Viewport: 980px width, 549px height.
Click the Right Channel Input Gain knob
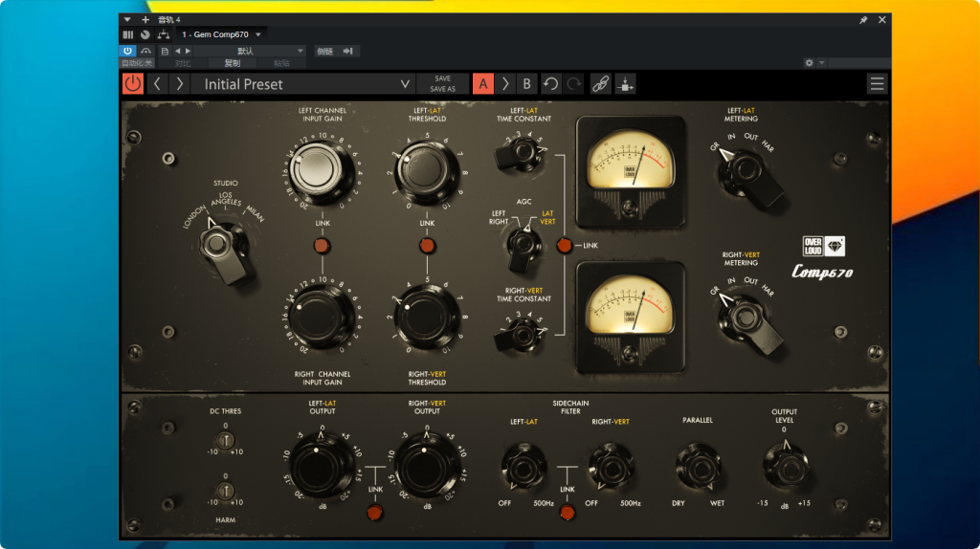click(322, 318)
